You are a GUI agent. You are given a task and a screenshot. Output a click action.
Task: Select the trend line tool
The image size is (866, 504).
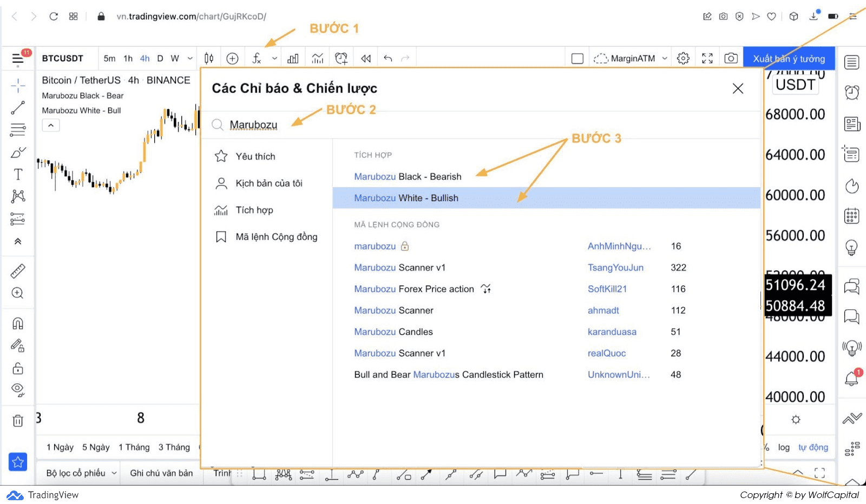pyautogui.click(x=18, y=108)
